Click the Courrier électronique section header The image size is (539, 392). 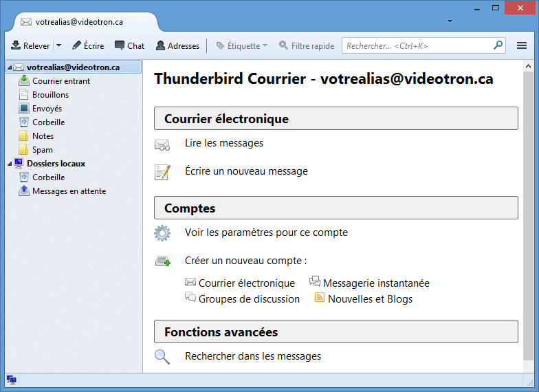[x=335, y=118]
